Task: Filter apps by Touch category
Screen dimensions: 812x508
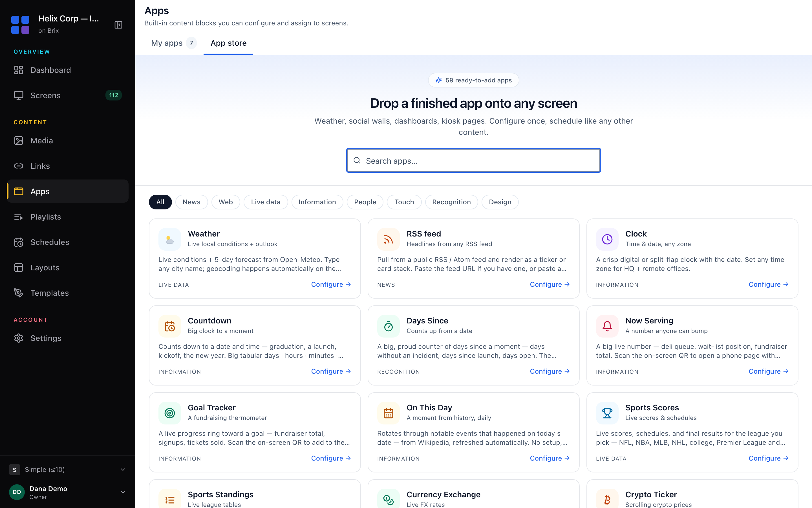Action: (404, 202)
